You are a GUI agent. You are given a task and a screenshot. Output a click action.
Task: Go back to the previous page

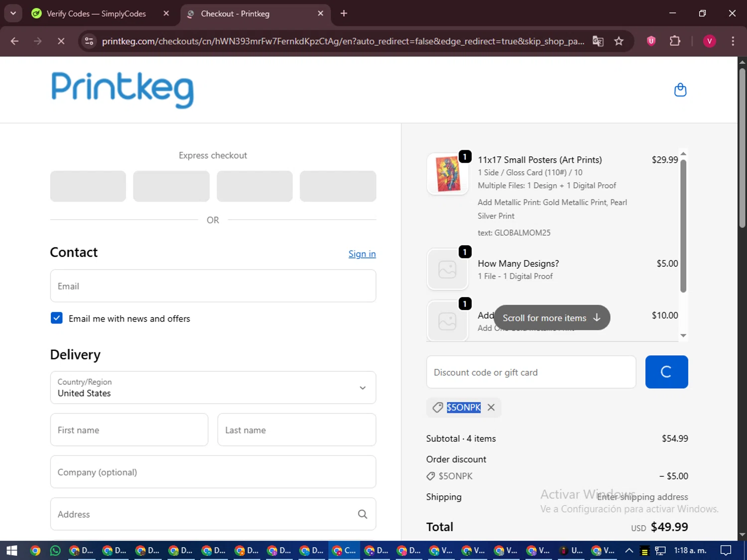click(x=14, y=41)
